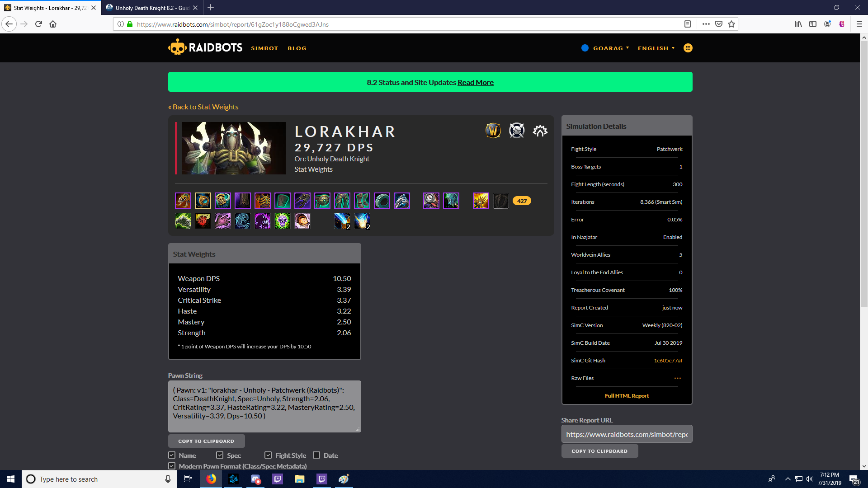Open SimC Git Hash 1c605c77af link
Screen dimensions: 868x488
click(x=668, y=361)
